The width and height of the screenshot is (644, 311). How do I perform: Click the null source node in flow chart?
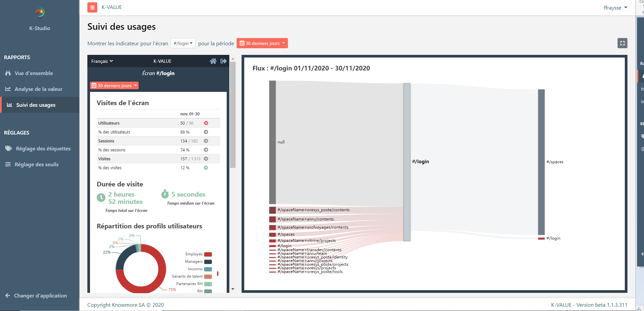tap(272, 142)
